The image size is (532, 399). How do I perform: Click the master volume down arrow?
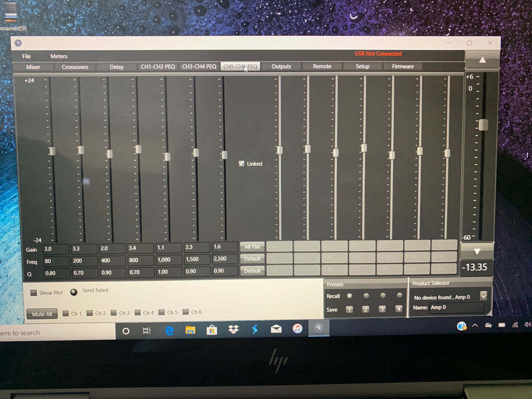pos(477,251)
